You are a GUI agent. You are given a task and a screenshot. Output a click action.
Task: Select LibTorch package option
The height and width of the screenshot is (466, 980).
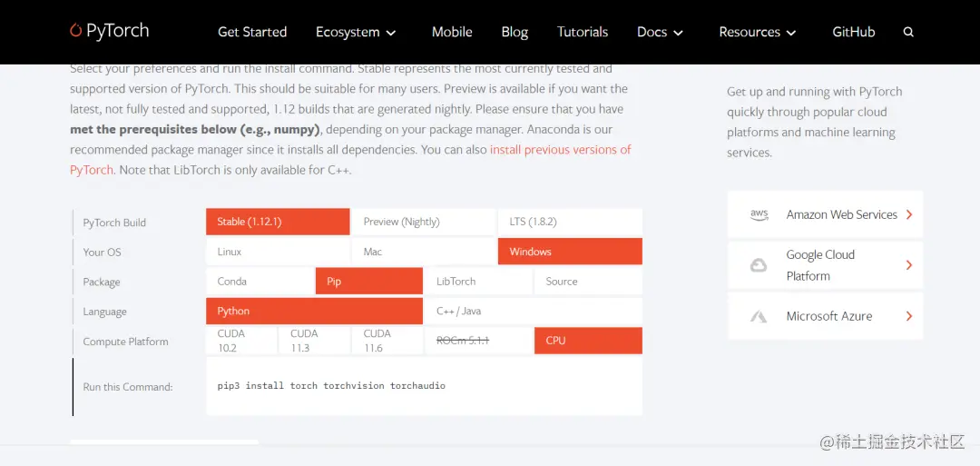[x=479, y=281]
